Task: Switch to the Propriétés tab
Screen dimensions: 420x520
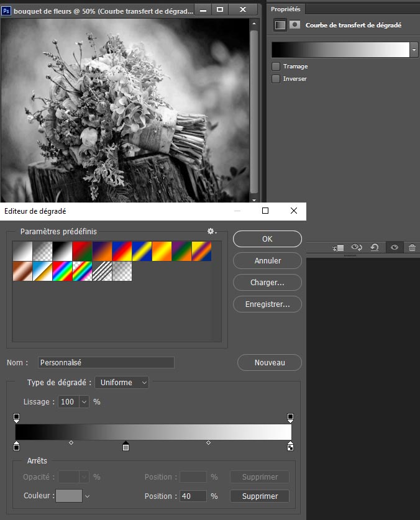Action: point(286,9)
